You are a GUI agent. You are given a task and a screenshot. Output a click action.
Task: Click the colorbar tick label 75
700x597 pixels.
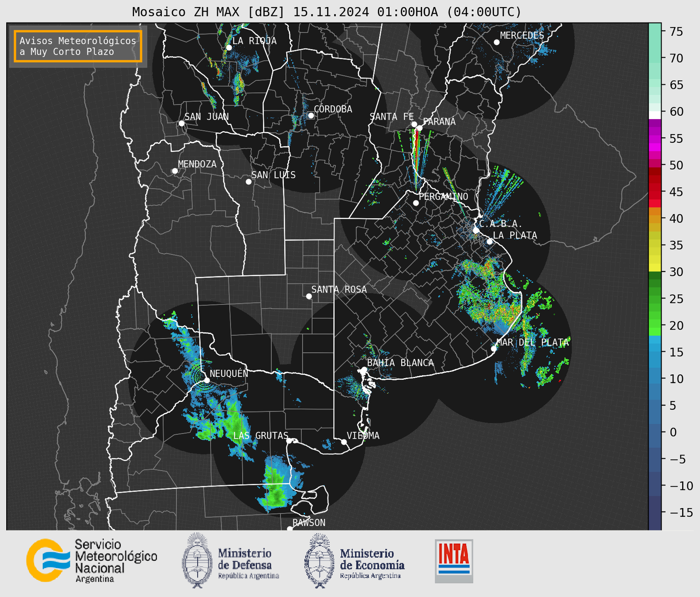point(676,32)
